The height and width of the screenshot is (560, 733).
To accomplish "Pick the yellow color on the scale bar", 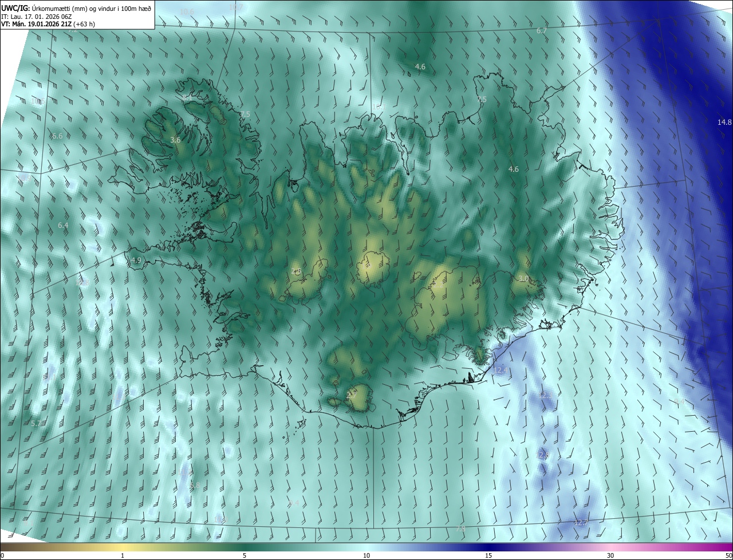I will 123,547.
